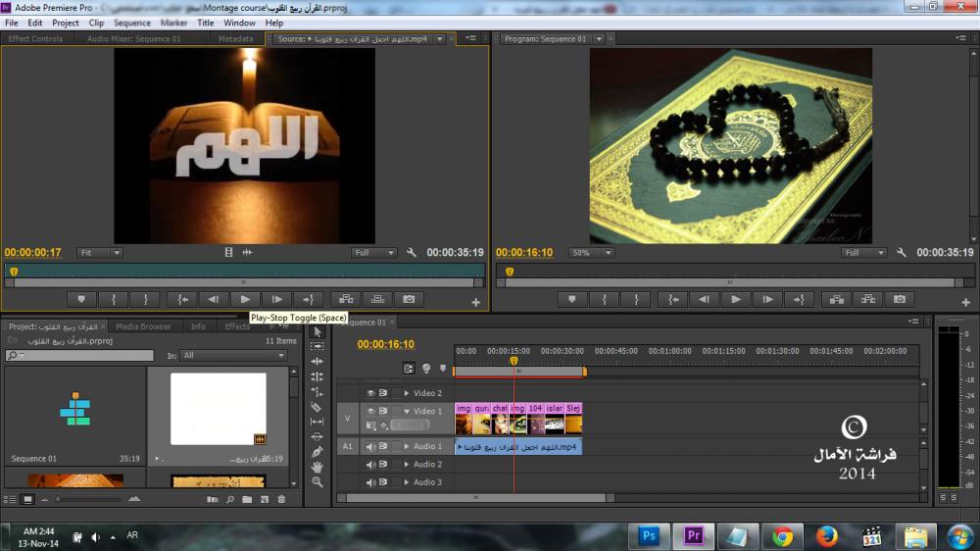Open the Sequence menu
Screen dimensions: 980x551
click(132, 23)
